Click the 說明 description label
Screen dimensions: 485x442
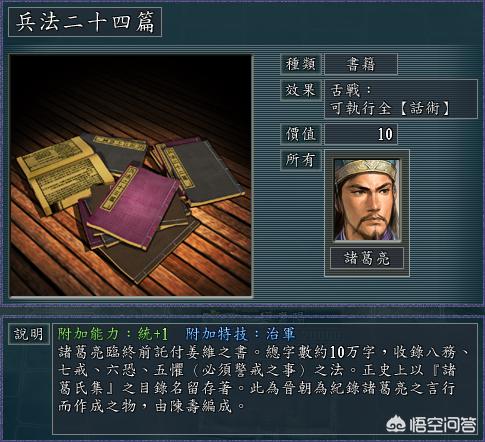(x=29, y=334)
